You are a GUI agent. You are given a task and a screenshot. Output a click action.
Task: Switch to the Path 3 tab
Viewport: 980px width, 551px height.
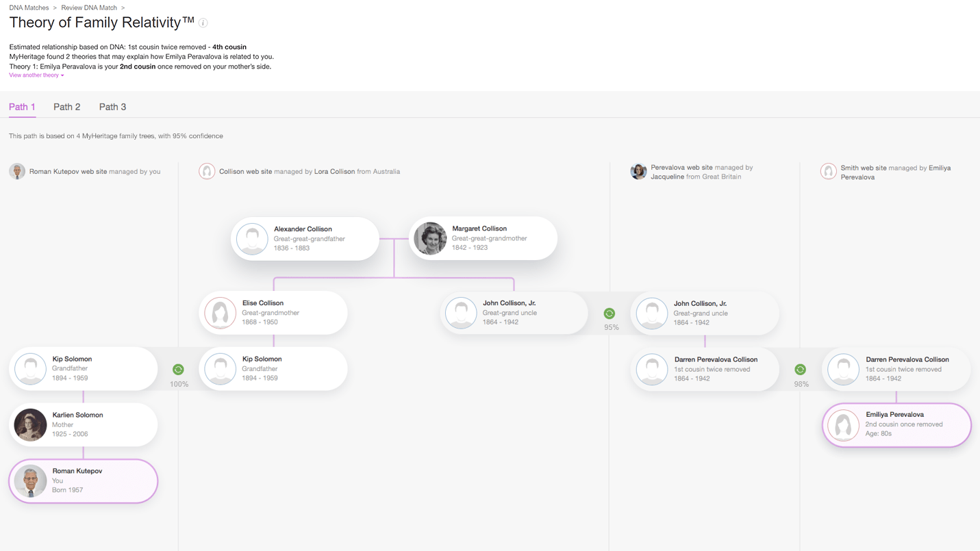(112, 107)
